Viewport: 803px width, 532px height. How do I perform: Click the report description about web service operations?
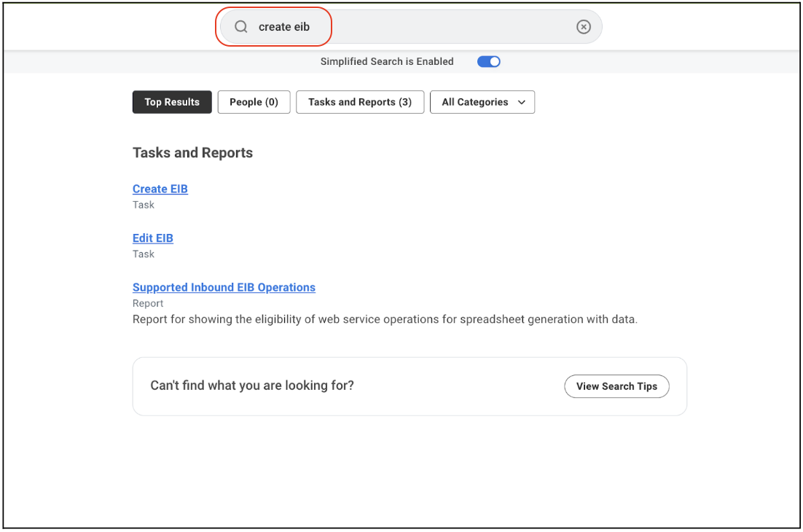[385, 319]
